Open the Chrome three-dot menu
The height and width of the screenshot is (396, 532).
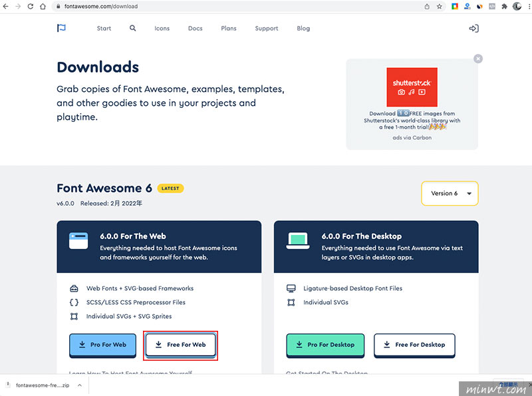click(529, 7)
